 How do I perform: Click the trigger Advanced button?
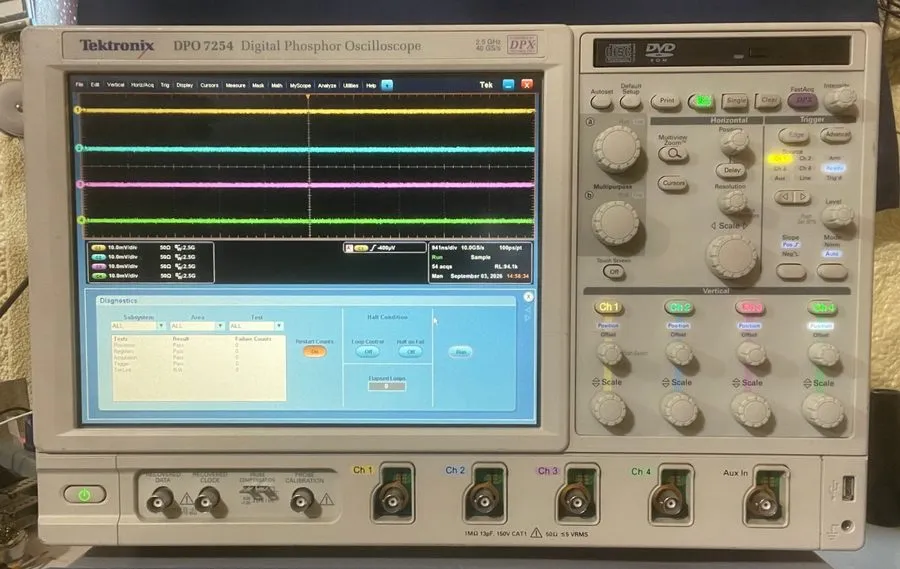click(x=836, y=135)
